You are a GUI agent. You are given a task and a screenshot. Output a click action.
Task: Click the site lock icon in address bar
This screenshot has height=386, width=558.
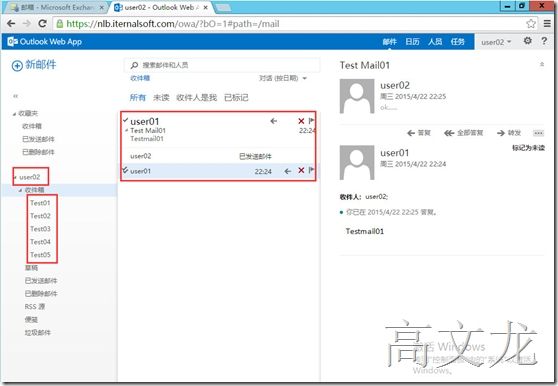point(60,23)
